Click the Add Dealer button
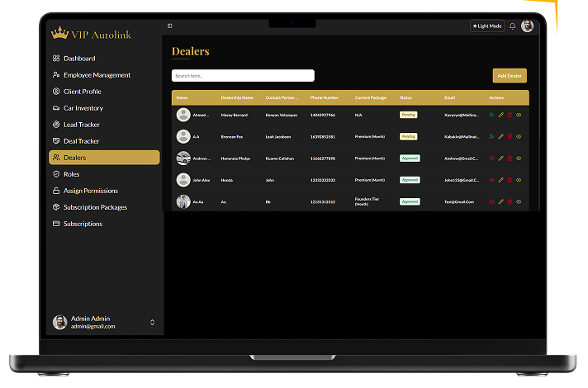Viewport: 588px width, 388px height. click(510, 76)
